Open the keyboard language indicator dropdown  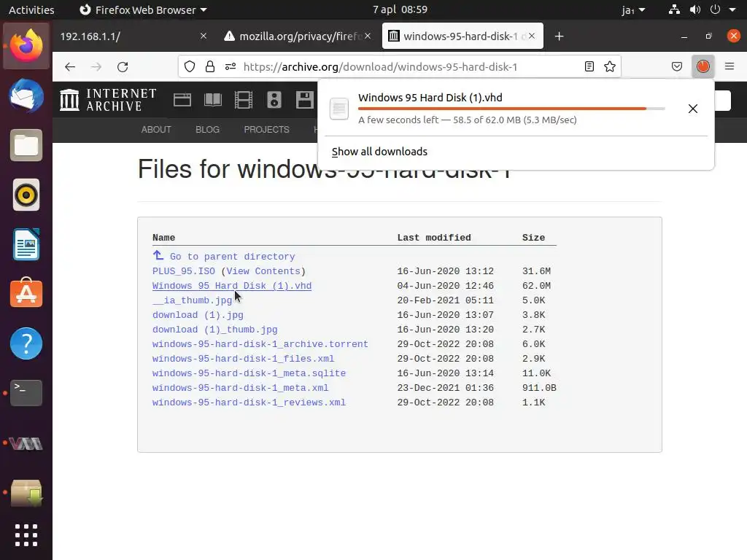coord(634,9)
